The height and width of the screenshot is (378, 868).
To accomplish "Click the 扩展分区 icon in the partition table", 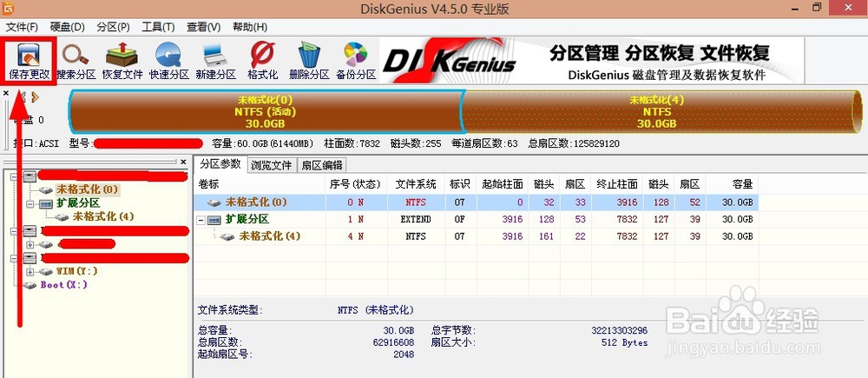I will (x=216, y=220).
